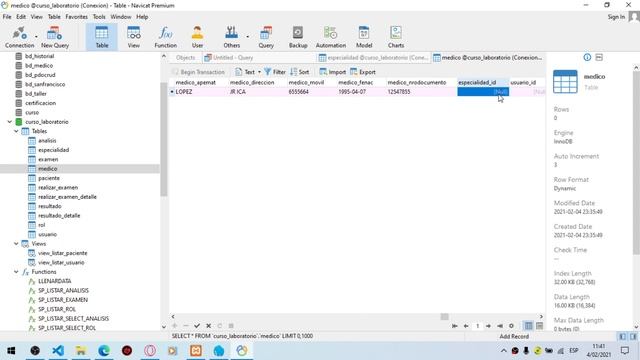Click Begin Transaction
The height and width of the screenshot is (360, 640).
pyautogui.click(x=198, y=72)
